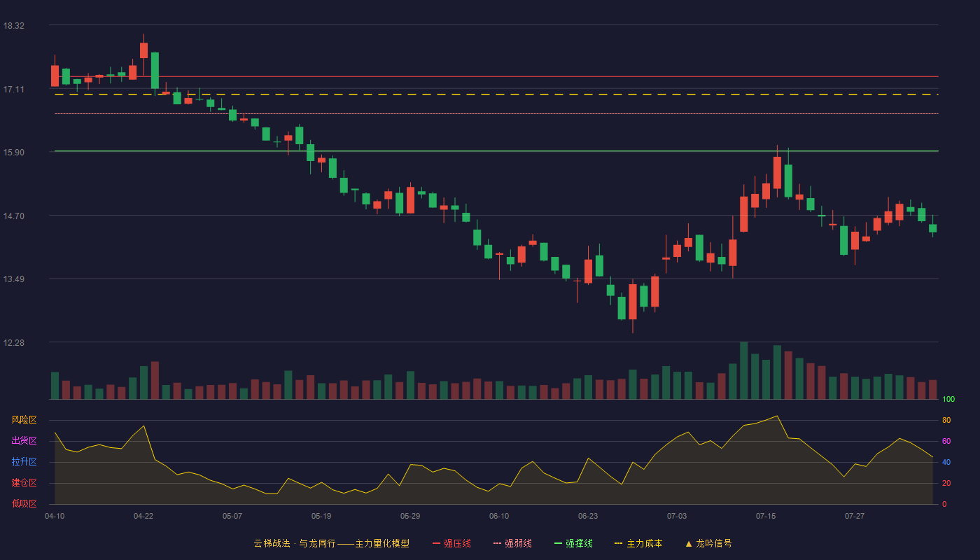
Task: Hide the 主力成本 series via legend text
Action: 644,543
